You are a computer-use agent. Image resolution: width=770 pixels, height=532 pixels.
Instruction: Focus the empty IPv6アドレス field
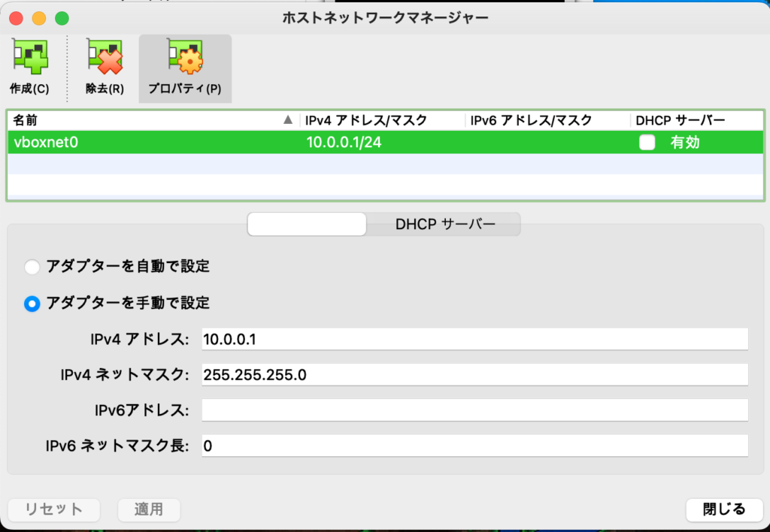[474, 410]
